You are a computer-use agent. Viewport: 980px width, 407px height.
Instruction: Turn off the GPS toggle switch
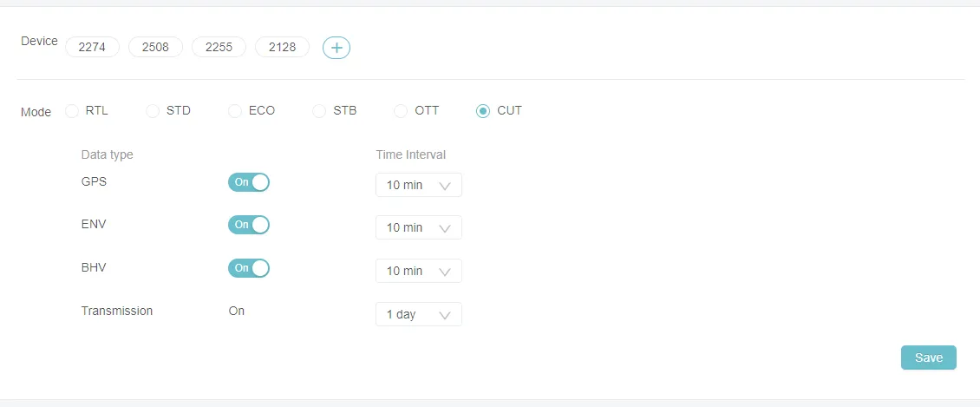click(x=249, y=182)
